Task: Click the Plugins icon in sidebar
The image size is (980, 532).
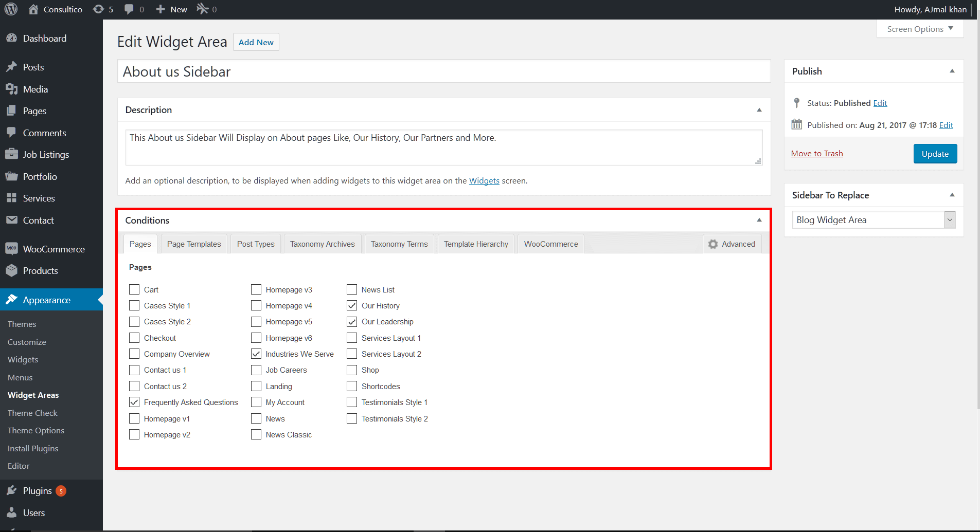Action: tap(11, 491)
